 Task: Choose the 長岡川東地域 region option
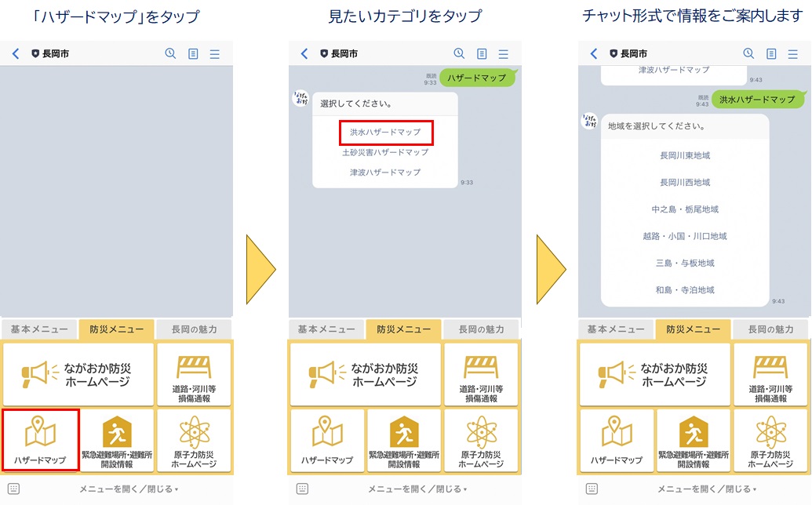pos(685,155)
